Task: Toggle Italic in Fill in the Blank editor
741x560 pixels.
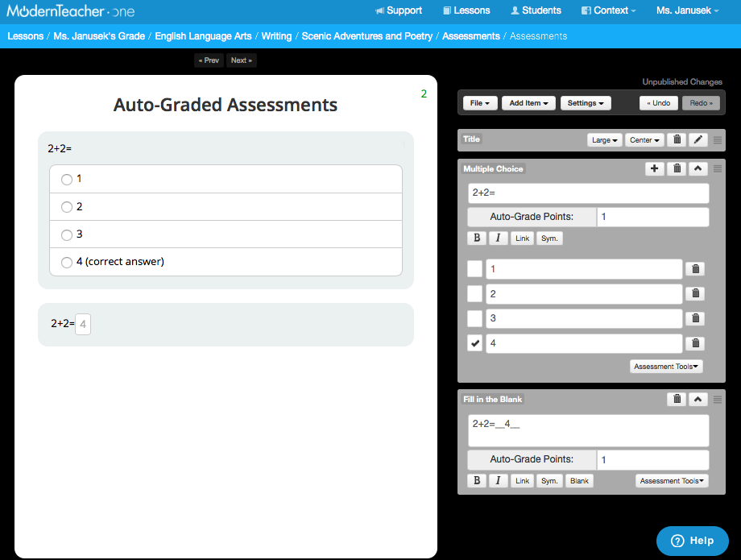Action: click(x=498, y=481)
